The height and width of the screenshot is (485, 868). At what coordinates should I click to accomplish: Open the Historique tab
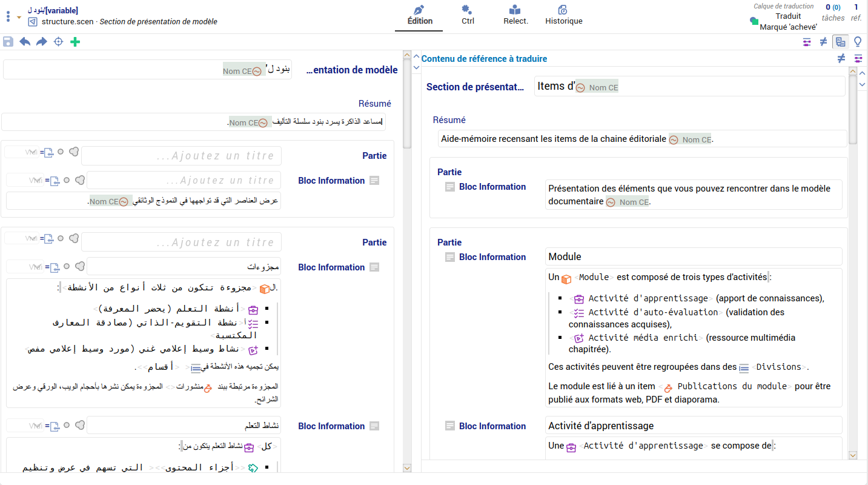(563, 15)
